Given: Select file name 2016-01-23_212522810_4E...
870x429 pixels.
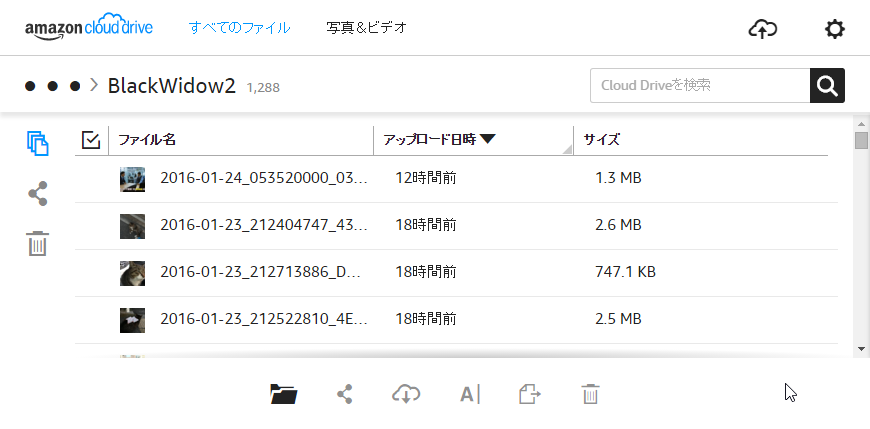Looking at the screenshot, I should (264, 319).
